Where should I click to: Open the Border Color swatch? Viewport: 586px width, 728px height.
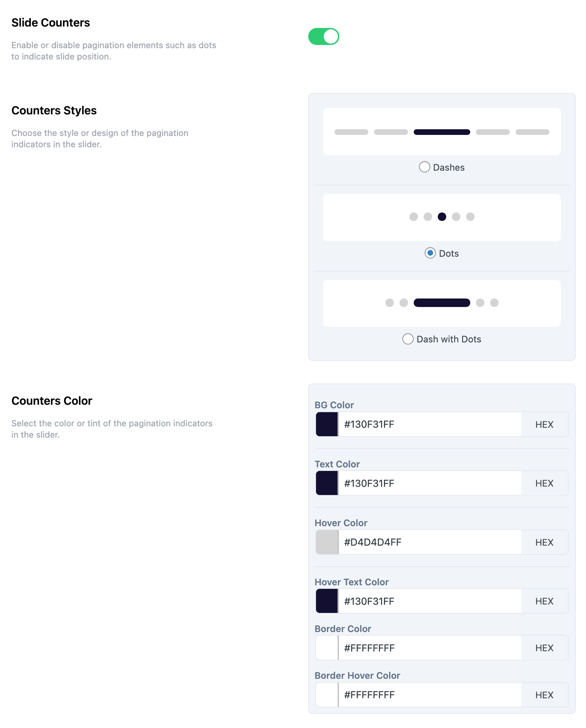[x=327, y=648]
